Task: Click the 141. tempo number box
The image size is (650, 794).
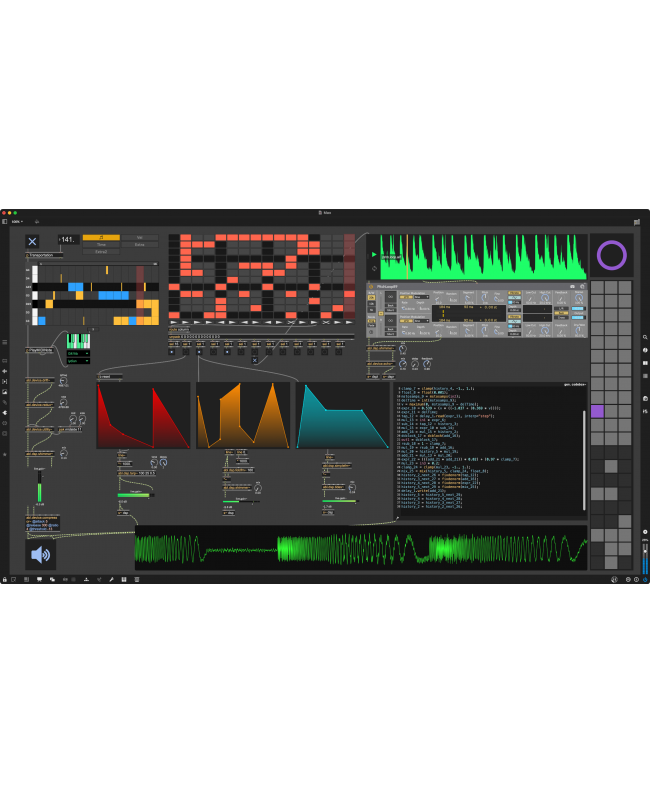Action: (x=68, y=240)
